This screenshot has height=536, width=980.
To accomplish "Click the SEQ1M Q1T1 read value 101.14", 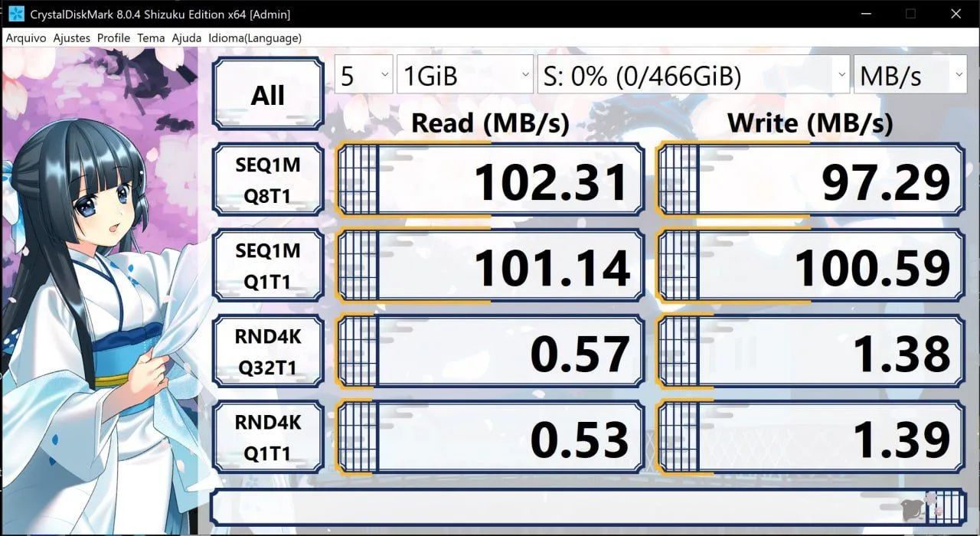I will tap(490, 266).
